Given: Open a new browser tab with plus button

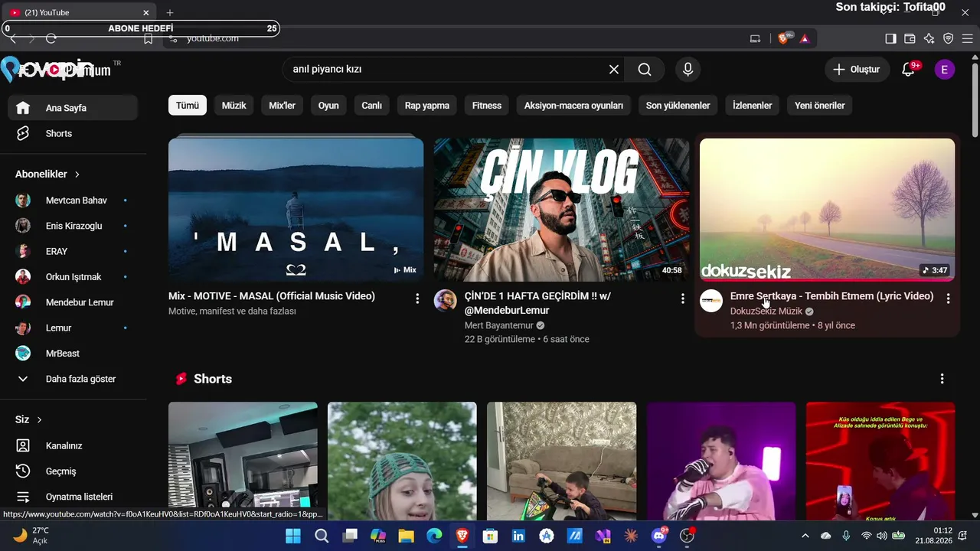Looking at the screenshot, I should pos(170,12).
